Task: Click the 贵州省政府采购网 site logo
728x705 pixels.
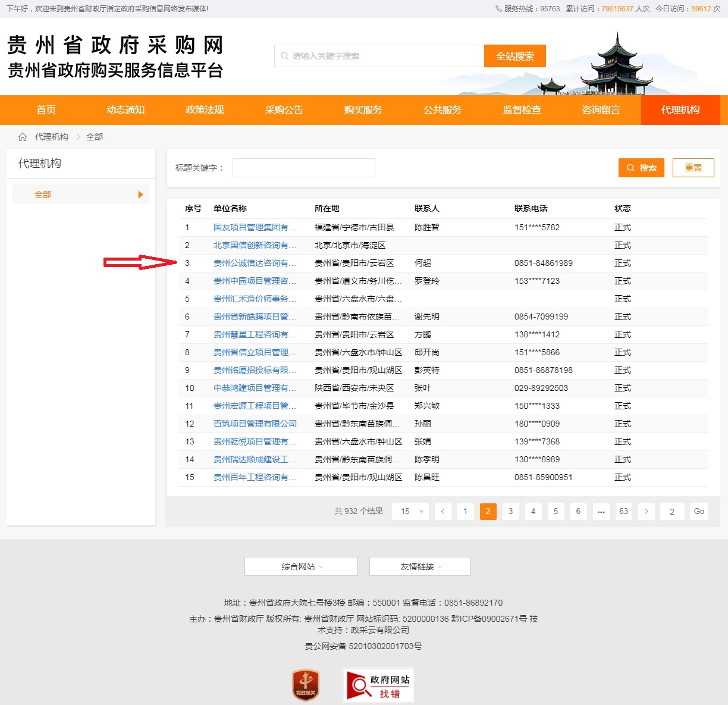Action: (115, 57)
